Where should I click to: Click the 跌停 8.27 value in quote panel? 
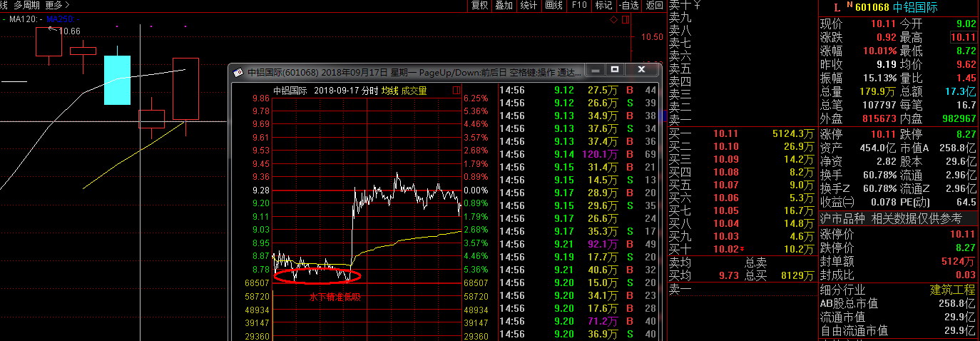(x=966, y=133)
